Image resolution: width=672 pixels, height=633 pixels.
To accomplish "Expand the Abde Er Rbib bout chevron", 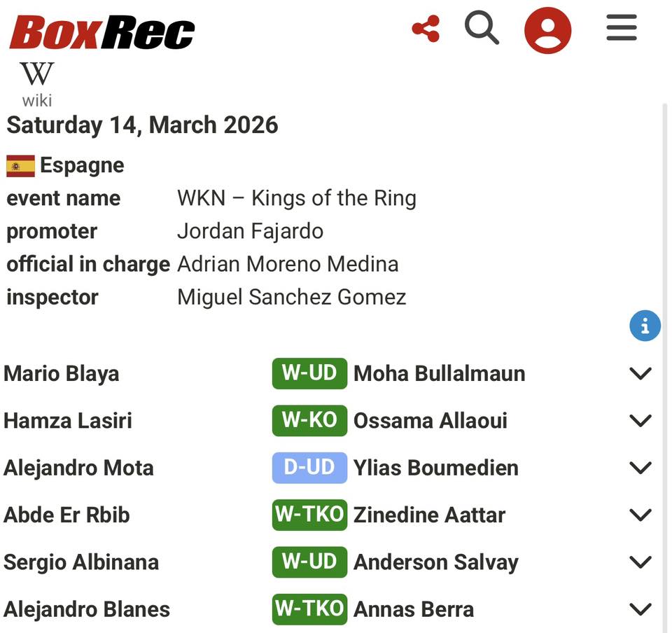I will click(x=640, y=515).
